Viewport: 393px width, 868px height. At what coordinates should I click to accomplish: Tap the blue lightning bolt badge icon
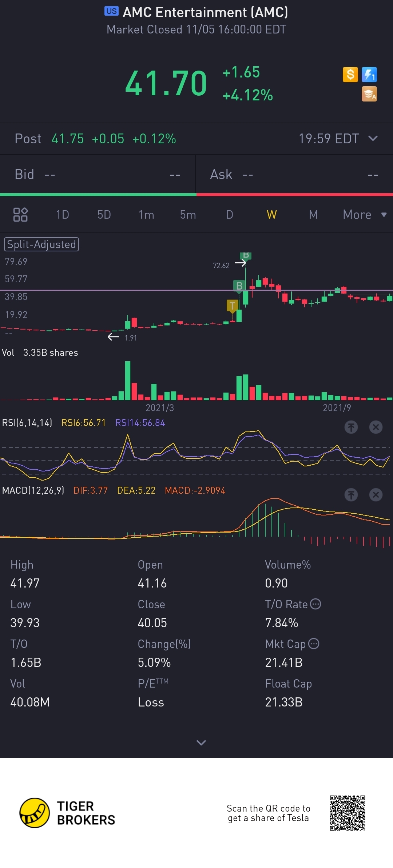pos(369,75)
